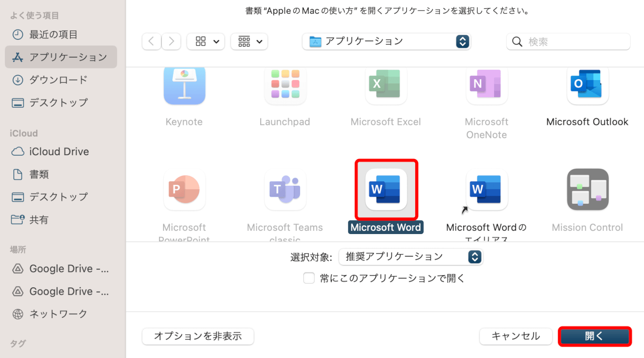The image size is (644, 358).
Task: Open 最近の項目 in the sidebar
Action: coord(61,34)
